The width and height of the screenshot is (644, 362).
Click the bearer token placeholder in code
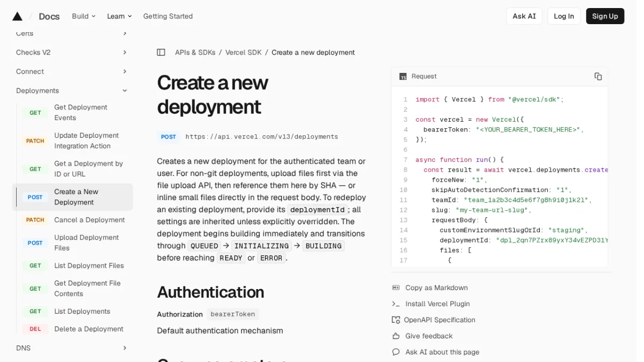[x=528, y=129]
